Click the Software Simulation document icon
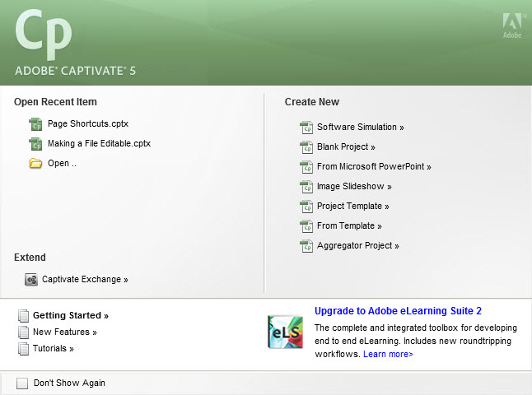532x395 pixels. point(306,128)
